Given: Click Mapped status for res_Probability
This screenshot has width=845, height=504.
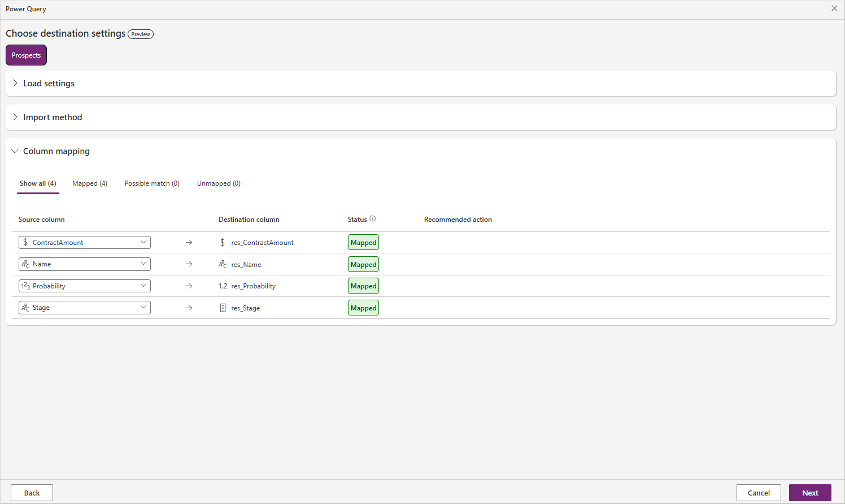Looking at the screenshot, I should (x=363, y=286).
